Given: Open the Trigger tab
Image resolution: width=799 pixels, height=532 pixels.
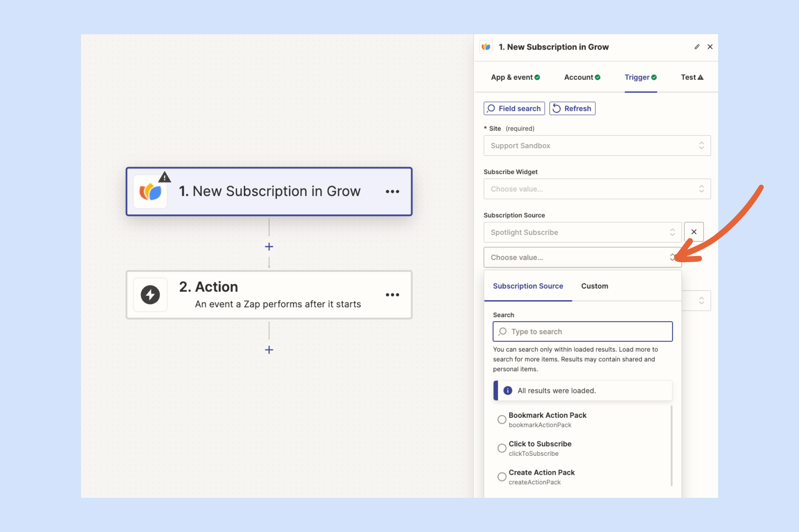Looking at the screenshot, I should click(640, 77).
